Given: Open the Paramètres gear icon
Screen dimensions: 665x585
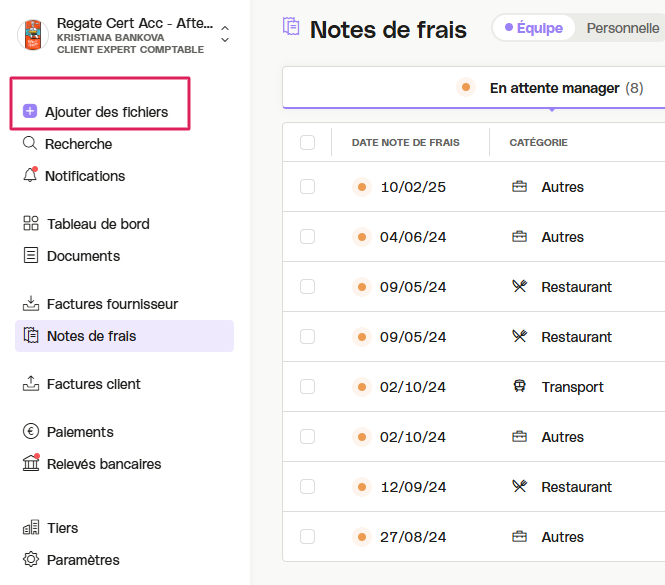Looking at the screenshot, I should [x=31, y=559].
